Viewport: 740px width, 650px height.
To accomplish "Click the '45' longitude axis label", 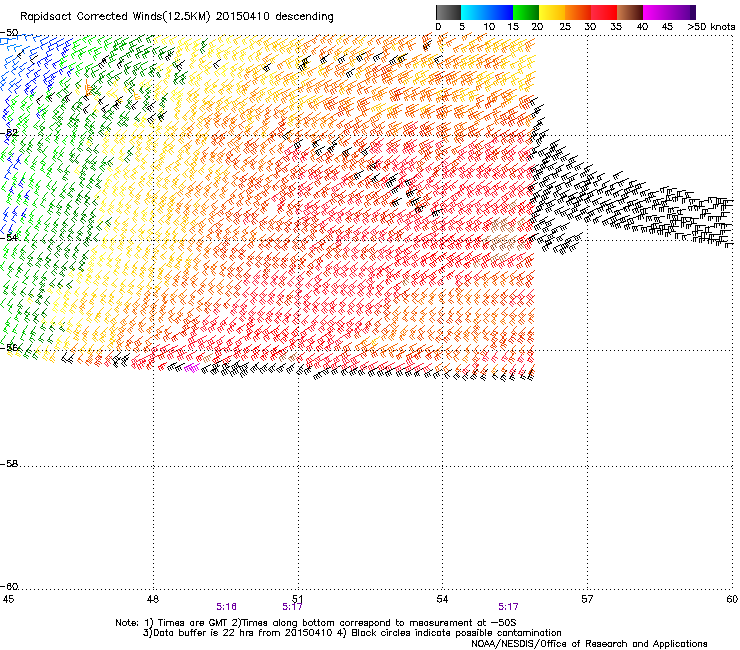I will tap(8, 599).
